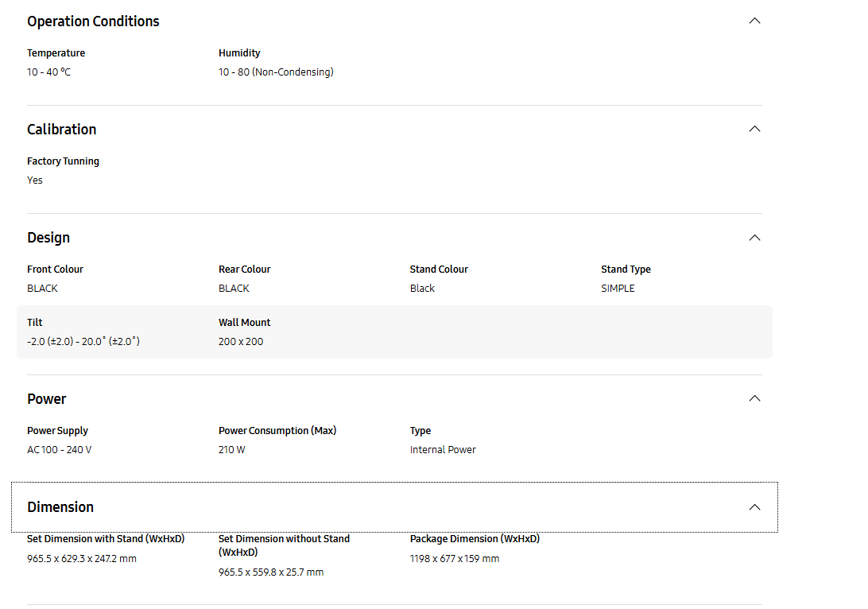Screen dimensions: 868x609
Task: Click the Set Dimension without Stand label
Action: [x=284, y=545]
